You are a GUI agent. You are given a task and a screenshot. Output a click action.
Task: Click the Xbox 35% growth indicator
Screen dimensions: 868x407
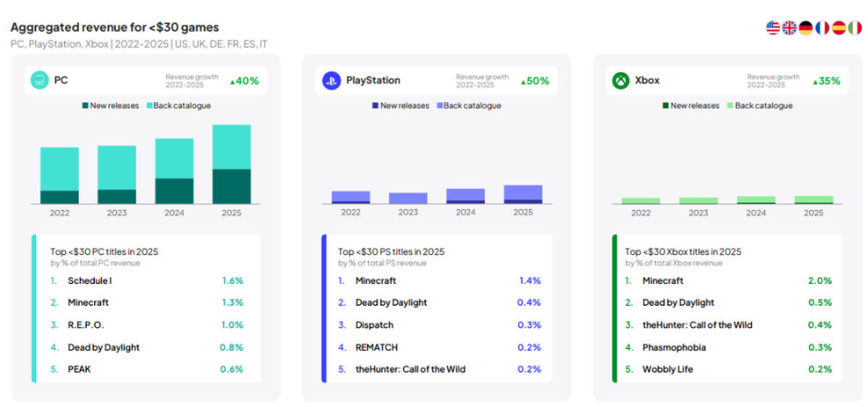click(826, 81)
